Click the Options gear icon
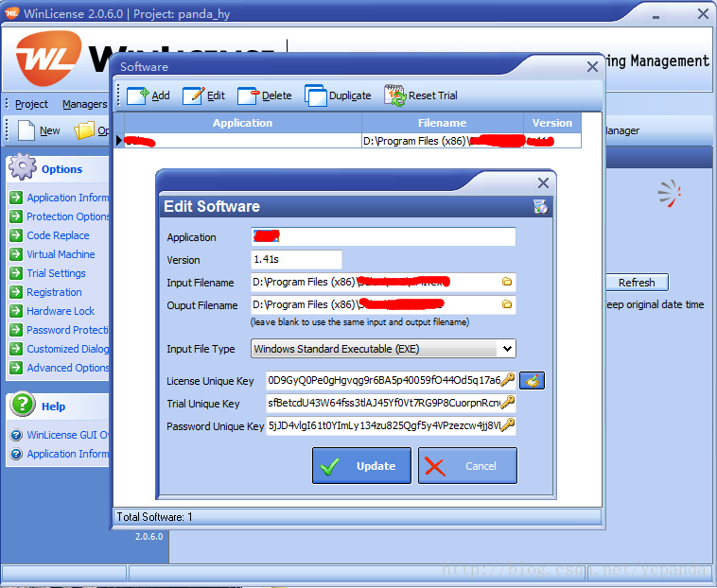The width and height of the screenshot is (717, 588). coord(23,166)
